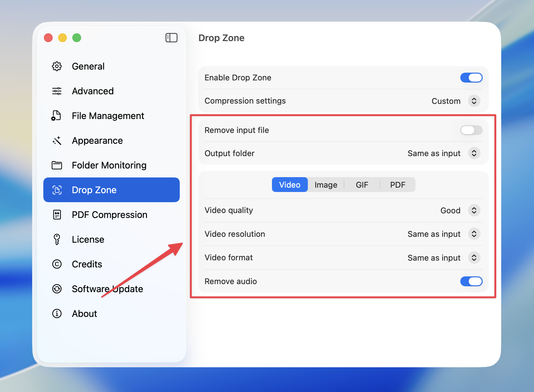Click the PDF Compression document icon
The width and height of the screenshot is (534, 392).
57,215
